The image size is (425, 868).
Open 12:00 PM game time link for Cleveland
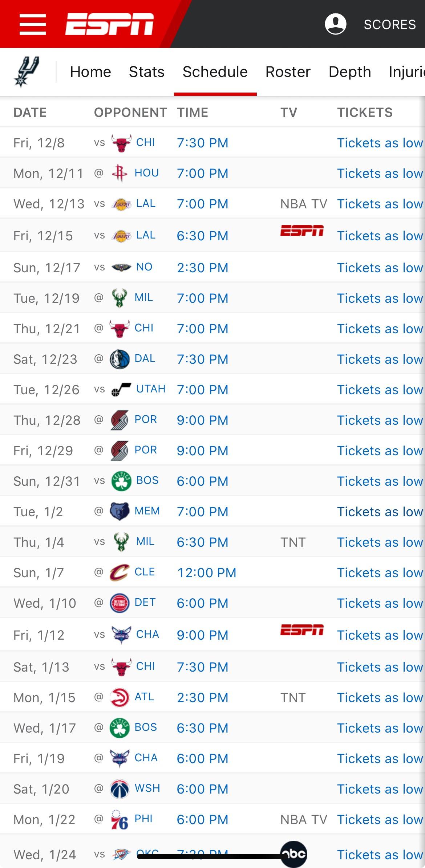point(206,572)
